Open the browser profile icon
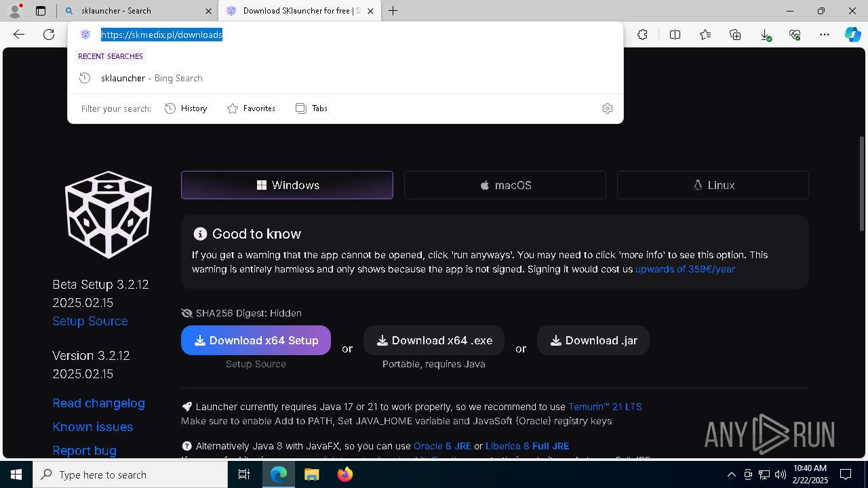The height and width of the screenshot is (488, 868). click(15, 11)
